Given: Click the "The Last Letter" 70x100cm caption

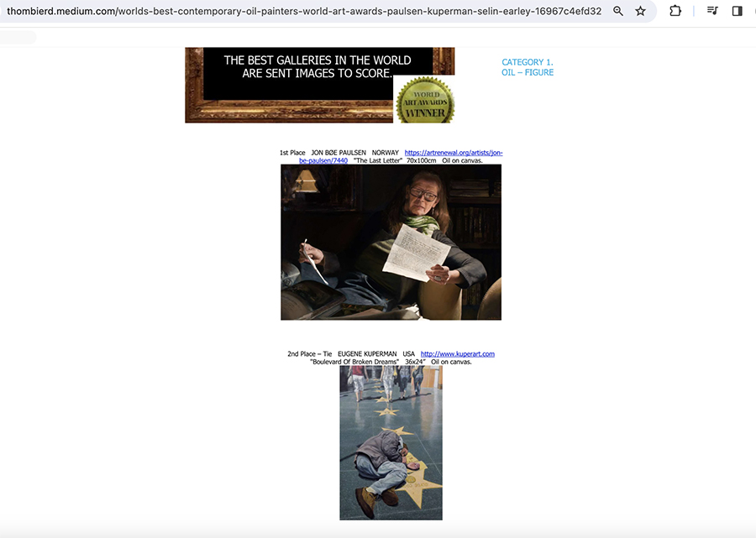Looking at the screenshot, I should 395,160.
